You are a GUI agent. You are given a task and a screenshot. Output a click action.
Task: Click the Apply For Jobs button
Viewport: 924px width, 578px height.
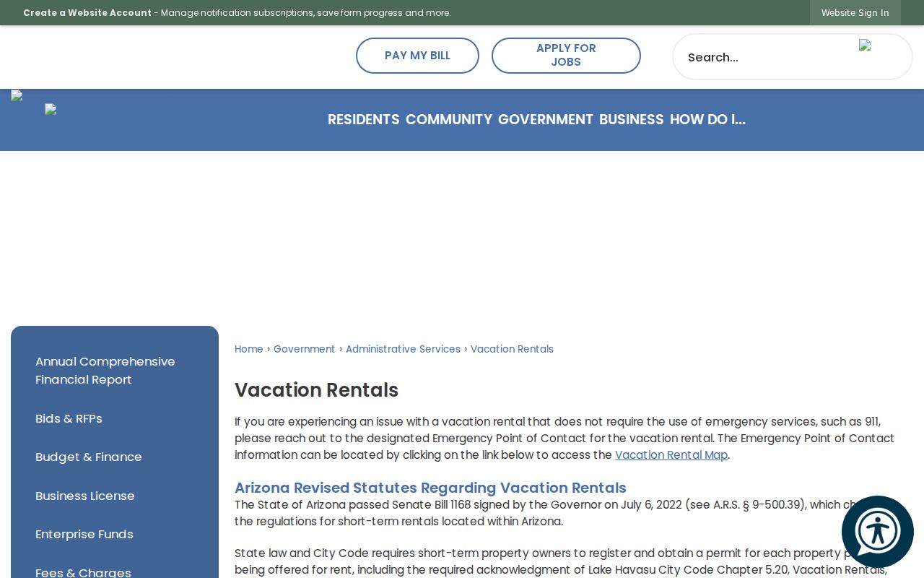[x=566, y=56]
